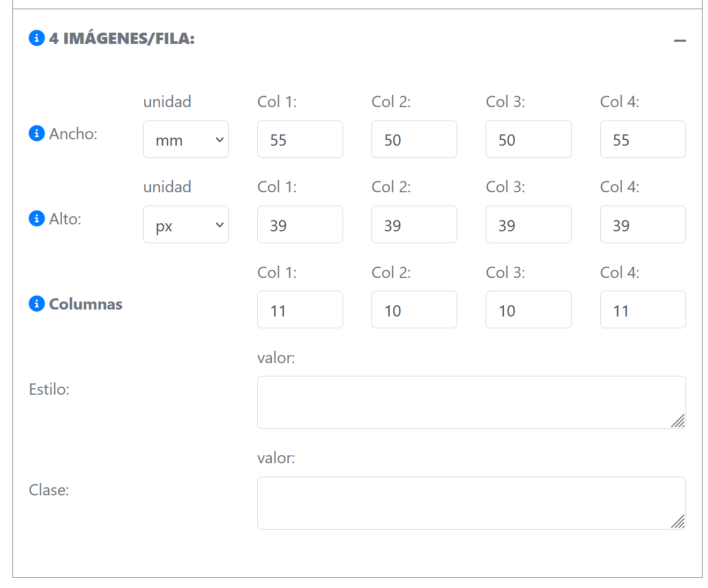The height and width of the screenshot is (588, 708).
Task: Focus the Alto Col 3 input
Action: [528, 224]
